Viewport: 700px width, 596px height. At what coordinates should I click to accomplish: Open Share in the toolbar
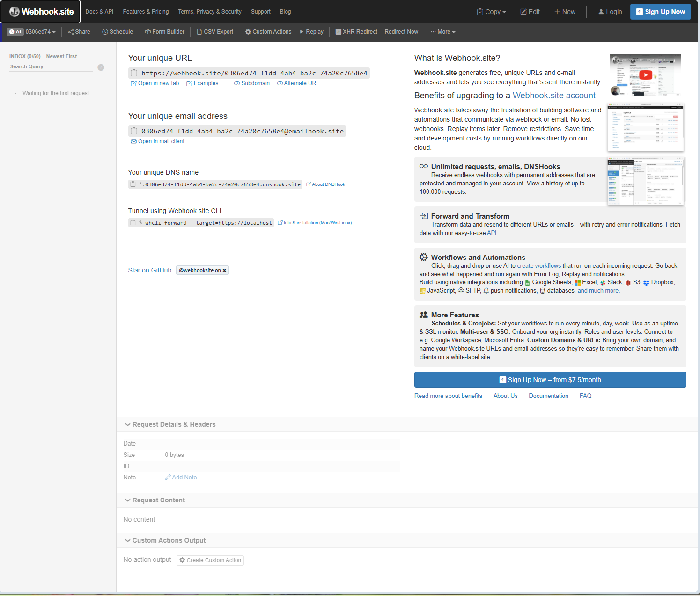(x=79, y=32)
